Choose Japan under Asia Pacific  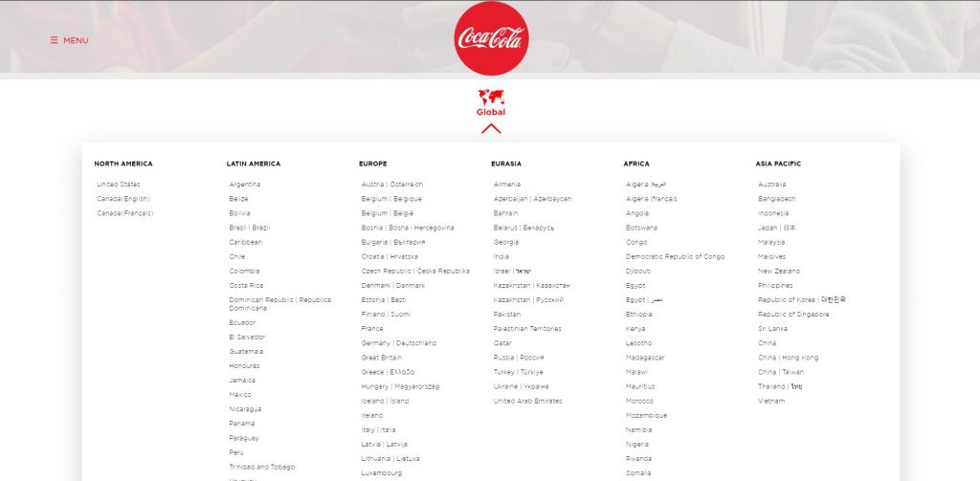(x=777, y=228)
